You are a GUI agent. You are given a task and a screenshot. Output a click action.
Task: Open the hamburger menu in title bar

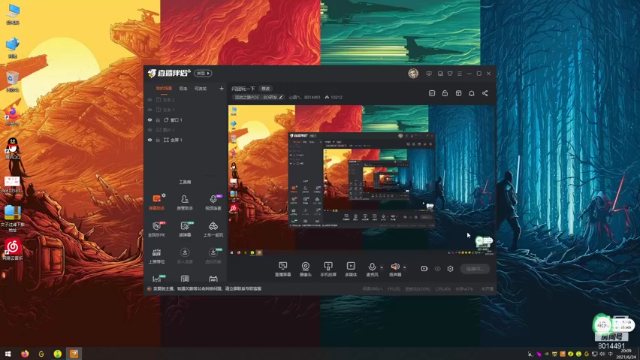pos(460,73)
